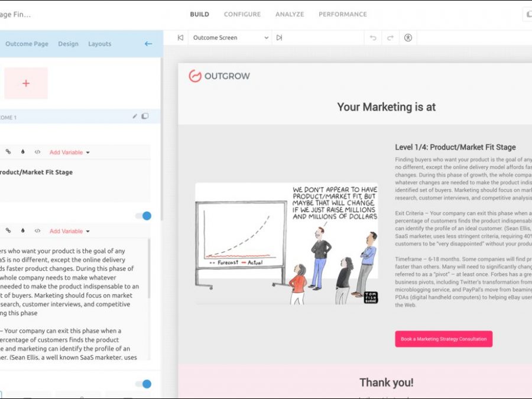The width and height of the screenshot is (532, 399).
Task: Toggle off the switch above the description editor
Action: (x=144, y=216)
